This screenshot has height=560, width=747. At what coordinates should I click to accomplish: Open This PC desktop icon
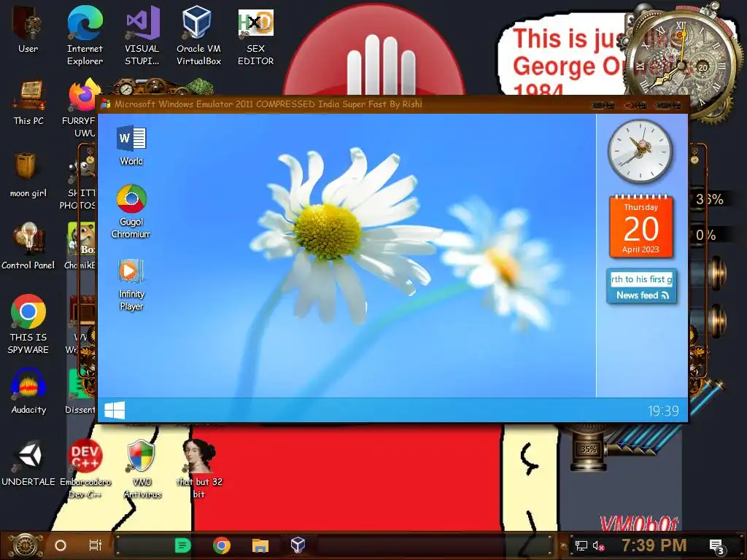(x=28, y=102)
